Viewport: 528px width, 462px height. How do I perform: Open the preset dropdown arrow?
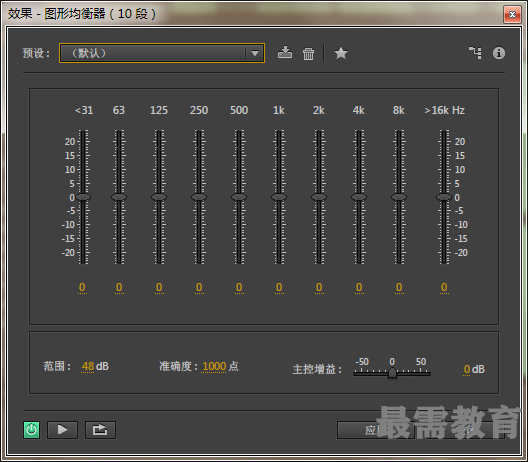(255, 53)
